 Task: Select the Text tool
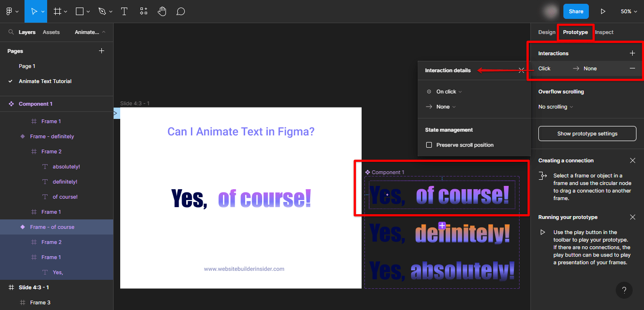click(124, 11)
